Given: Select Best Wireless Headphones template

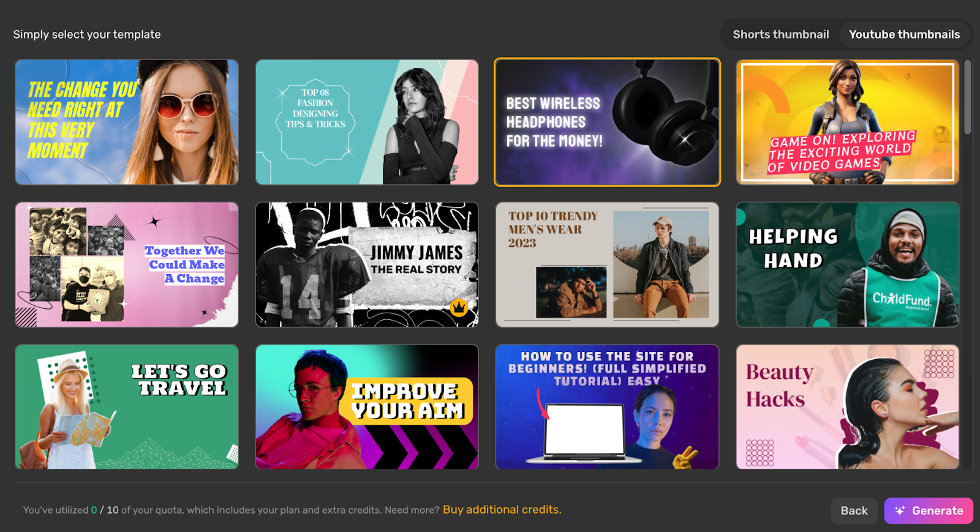Looking at the screenshot, I should pos(607,122).
